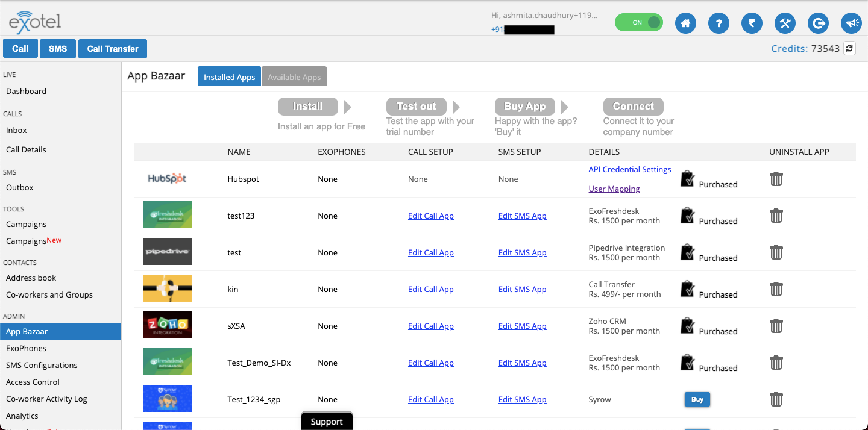Uninstall the Pipedrive test app trash icon
Viewport: 868px width, 430px height.
pyautogui.click(x=776, y=252)
